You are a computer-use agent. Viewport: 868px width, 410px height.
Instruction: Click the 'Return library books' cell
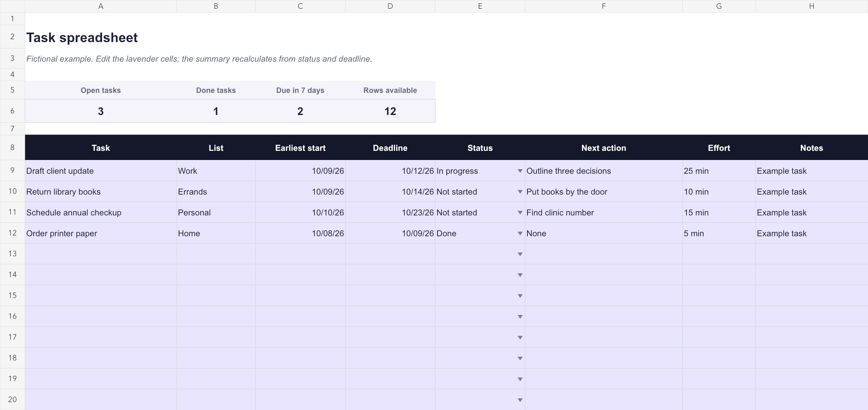click(101, 192)
